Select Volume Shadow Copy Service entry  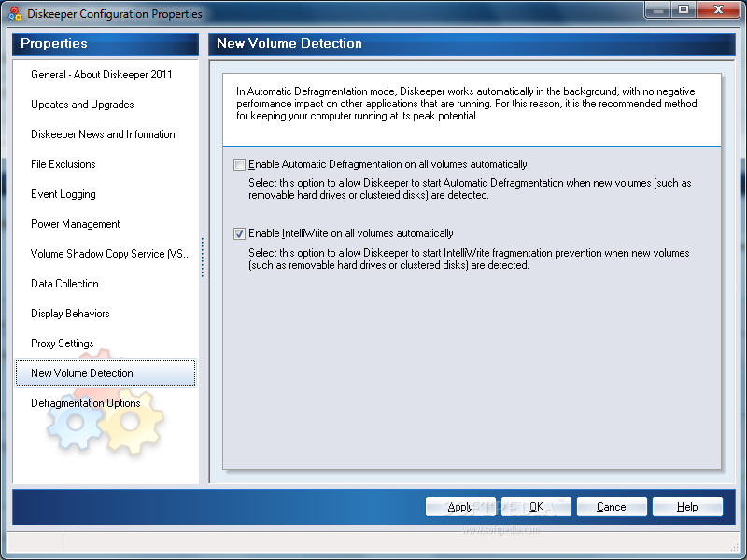[x=111, y=254]
